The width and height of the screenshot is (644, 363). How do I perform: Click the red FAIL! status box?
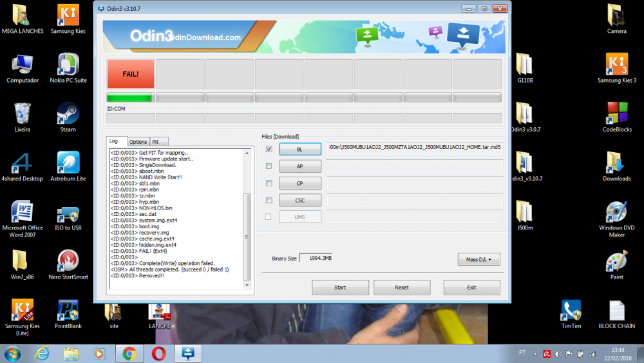(131, 74)
